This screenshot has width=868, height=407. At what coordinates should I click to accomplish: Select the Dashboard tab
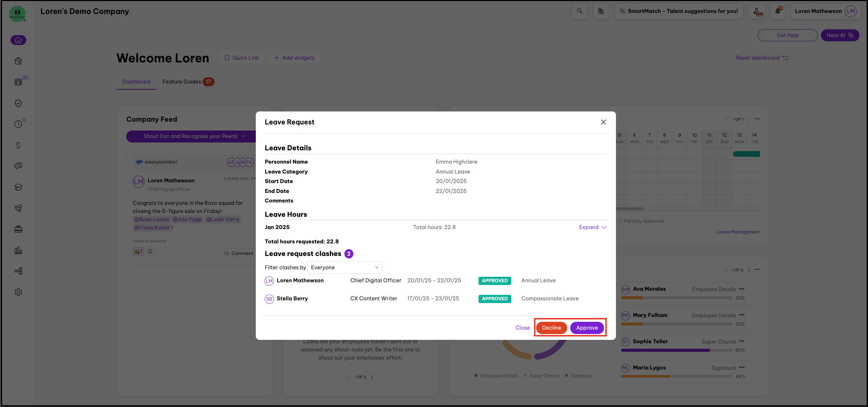pos(136,82)
